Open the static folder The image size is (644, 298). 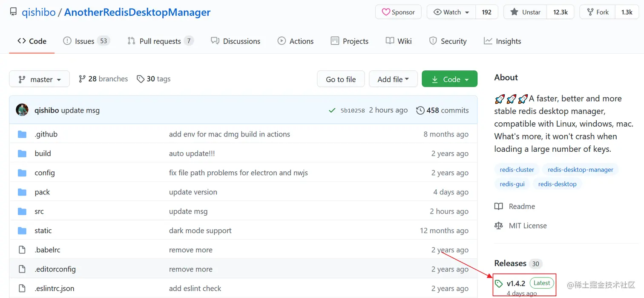(x=43, y=231)
